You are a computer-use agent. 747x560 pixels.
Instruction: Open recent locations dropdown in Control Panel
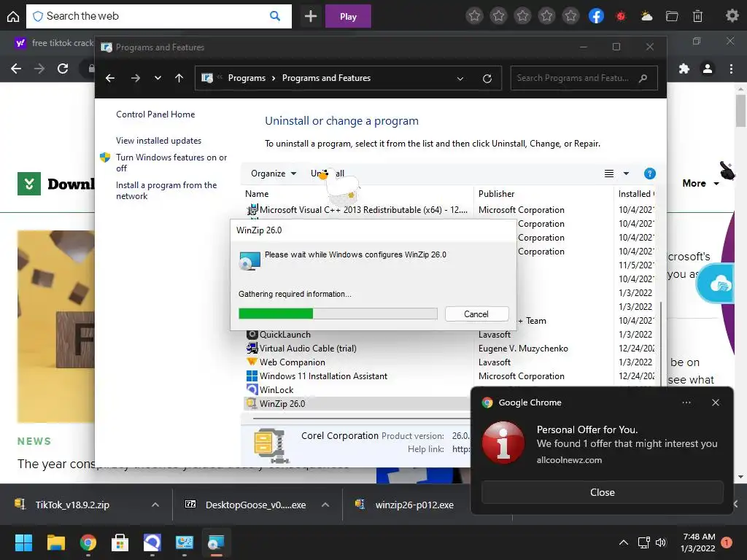pyautogui.click(x=158, y=78)
